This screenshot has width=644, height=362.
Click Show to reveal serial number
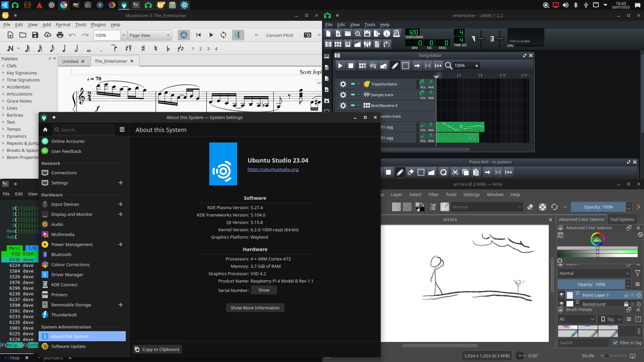pos(264,290)
